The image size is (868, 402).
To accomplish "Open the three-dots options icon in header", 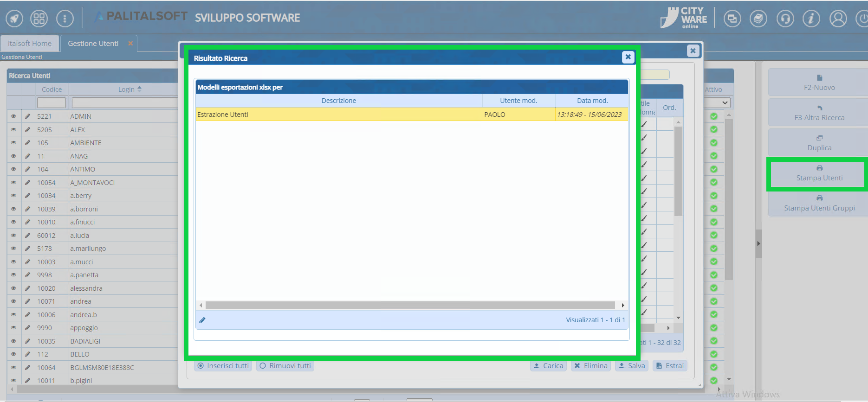I will (65, 19).
